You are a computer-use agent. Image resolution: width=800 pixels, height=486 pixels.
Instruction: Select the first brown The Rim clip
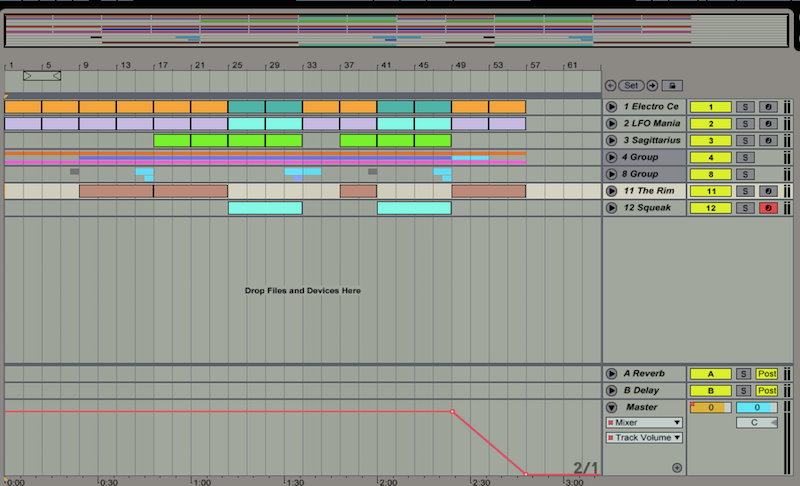(x=116, y=191)
